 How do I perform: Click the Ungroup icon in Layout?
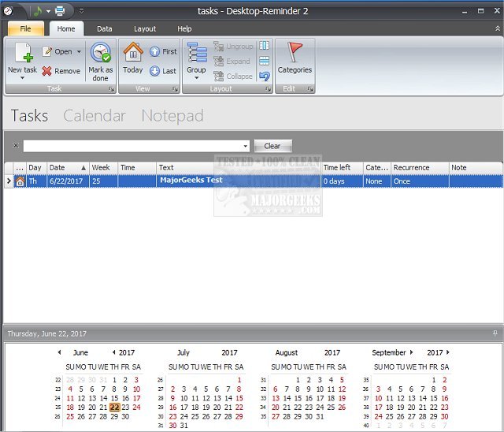[219, 47]
